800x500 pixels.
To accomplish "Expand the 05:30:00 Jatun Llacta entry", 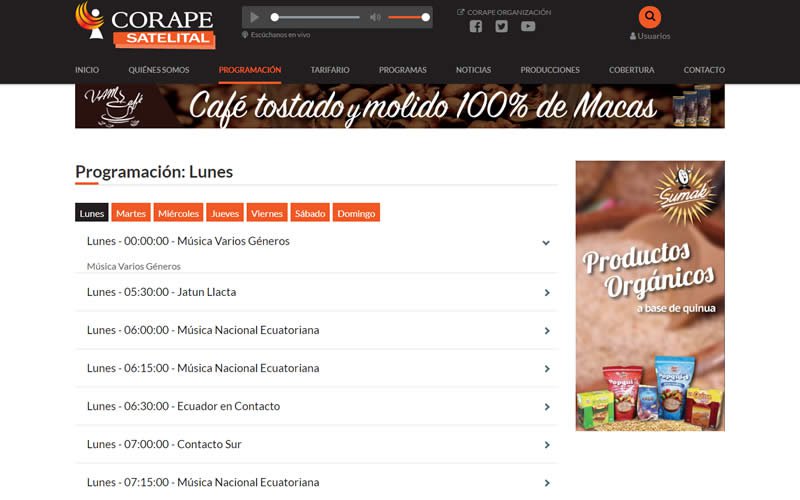I will (x=547, y=293).
